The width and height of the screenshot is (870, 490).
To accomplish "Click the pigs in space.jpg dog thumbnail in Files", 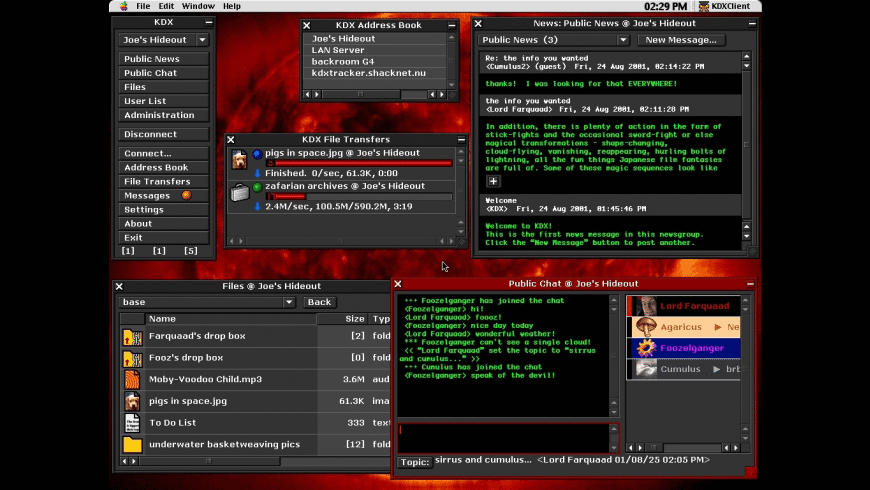I will point(132,401).
